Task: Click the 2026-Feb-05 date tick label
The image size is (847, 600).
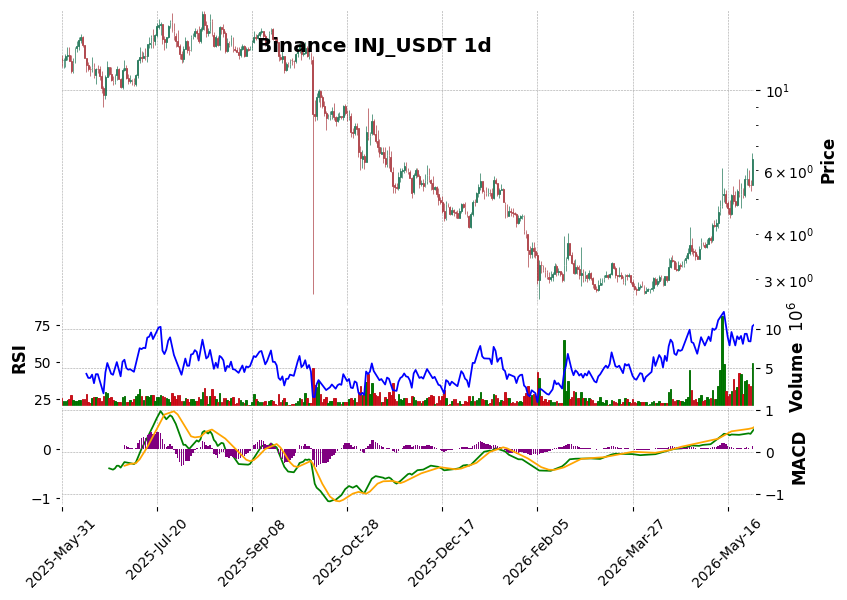Action: [536, 555]
